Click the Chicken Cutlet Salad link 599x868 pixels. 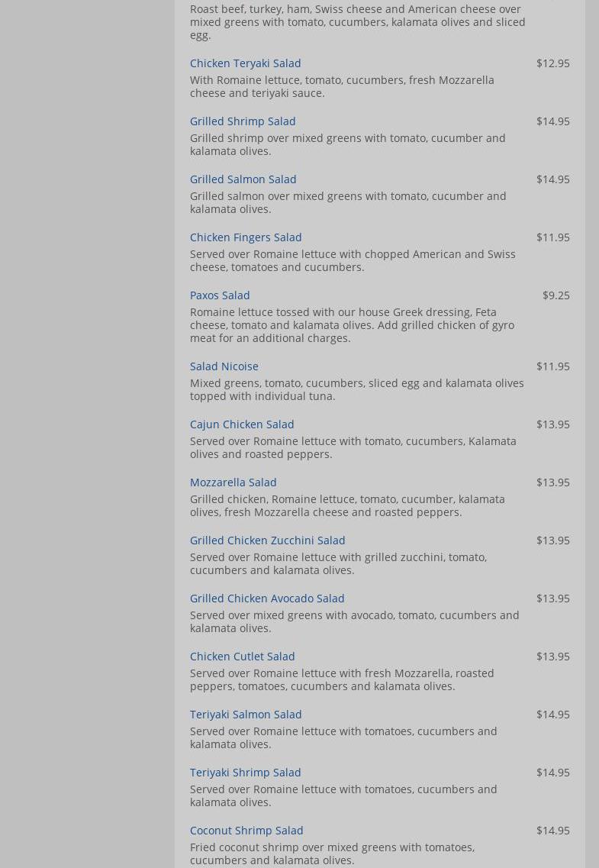click(x=242, y=657)
